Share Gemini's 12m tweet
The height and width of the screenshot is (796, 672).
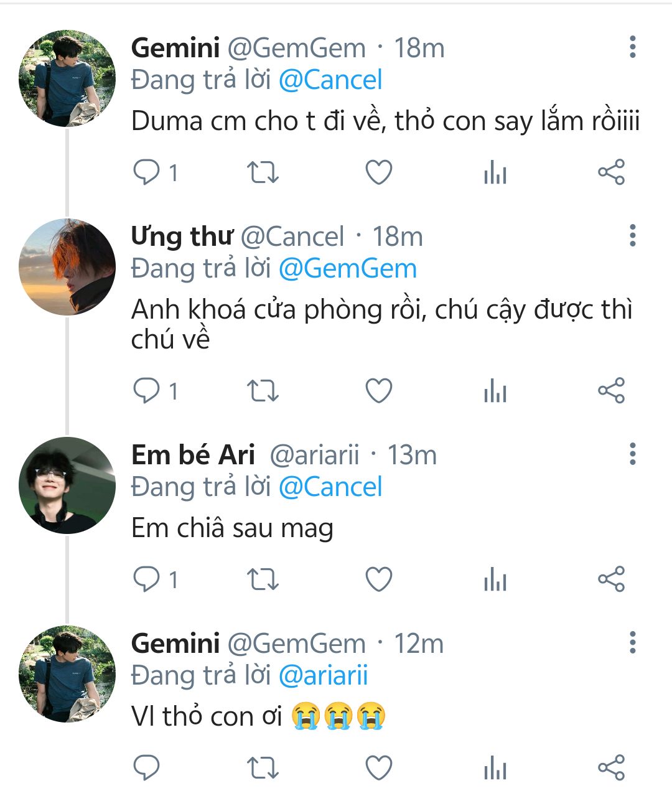(x=610, y=767)
